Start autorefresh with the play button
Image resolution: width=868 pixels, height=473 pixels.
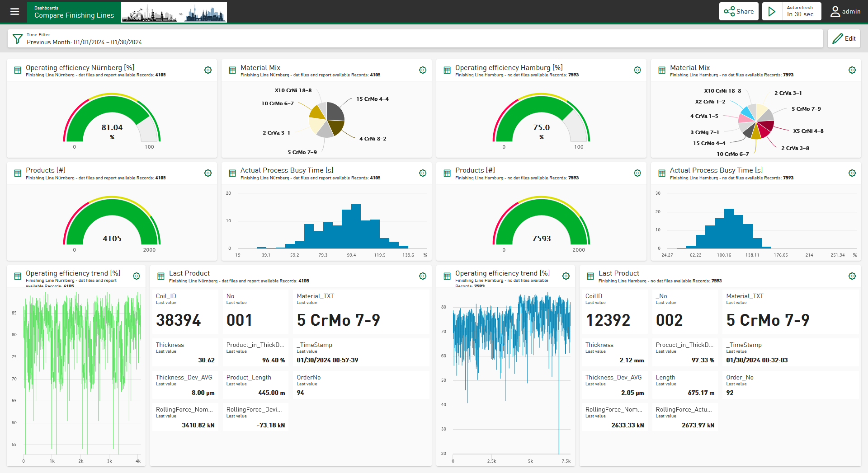772,12
